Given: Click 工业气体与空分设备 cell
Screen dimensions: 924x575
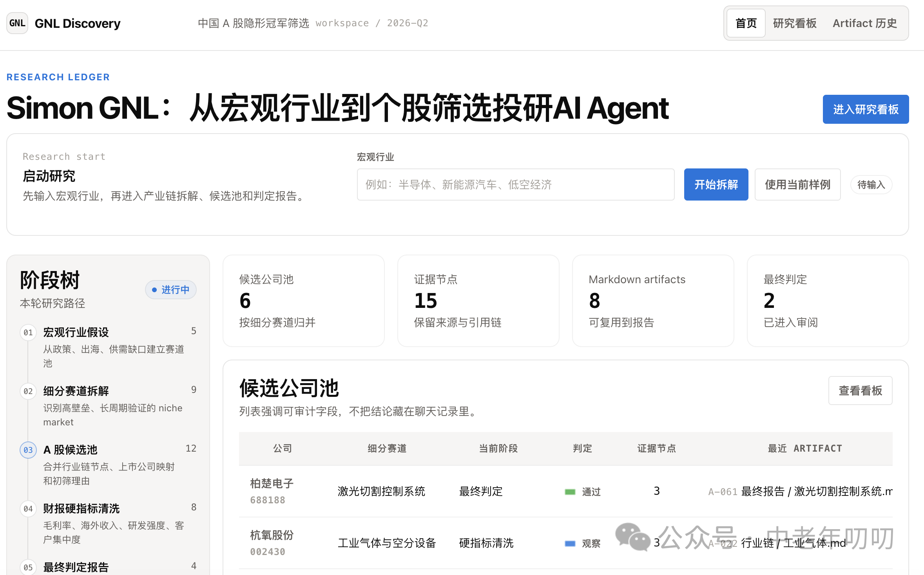Looking at the screenshot, I should (387, 543).
